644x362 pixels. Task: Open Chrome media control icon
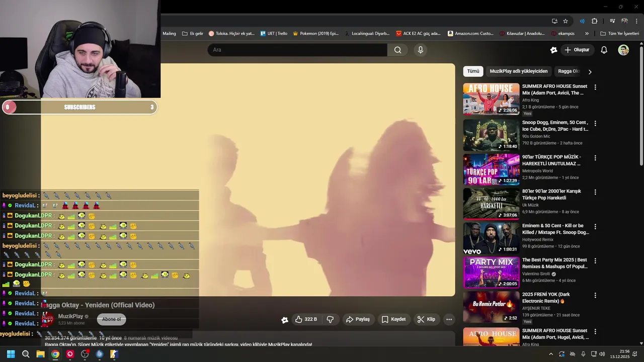point(612,21)
